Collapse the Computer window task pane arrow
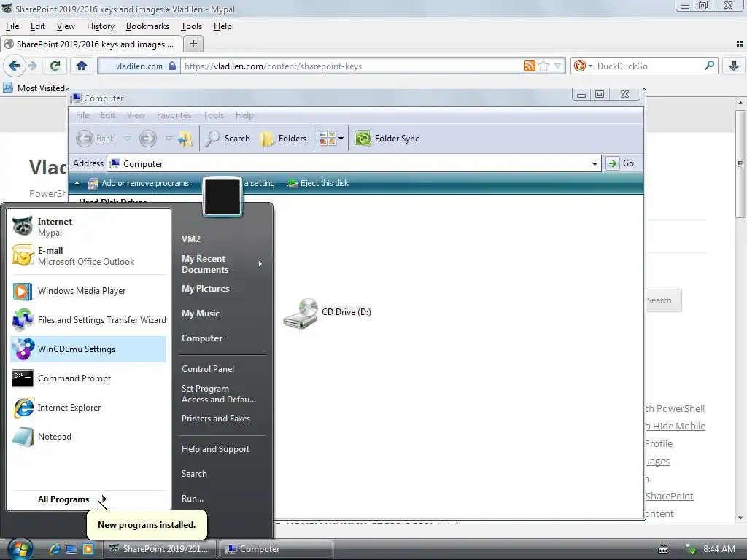This screenshot has height=560, width=747. [x=77, y=183]
